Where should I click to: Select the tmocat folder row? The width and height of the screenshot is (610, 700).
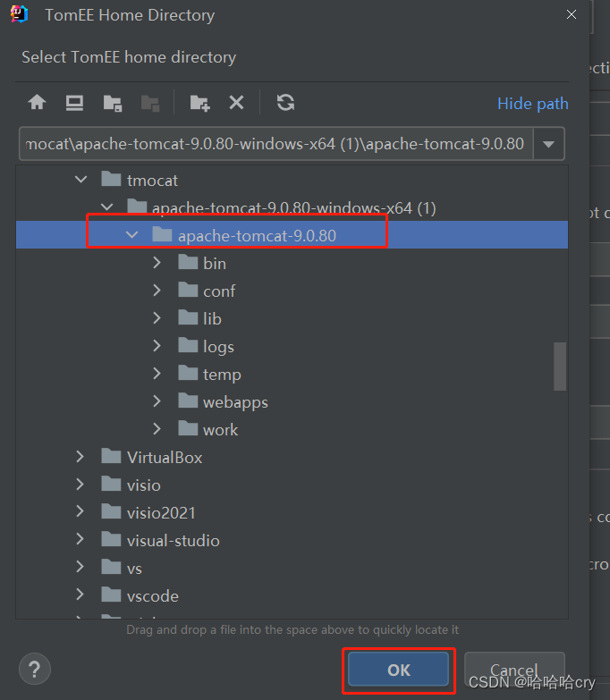(292, 180)
